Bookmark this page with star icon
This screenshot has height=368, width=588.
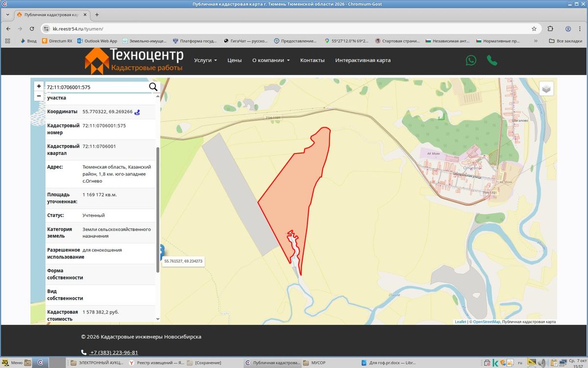[x=534, y=28]
